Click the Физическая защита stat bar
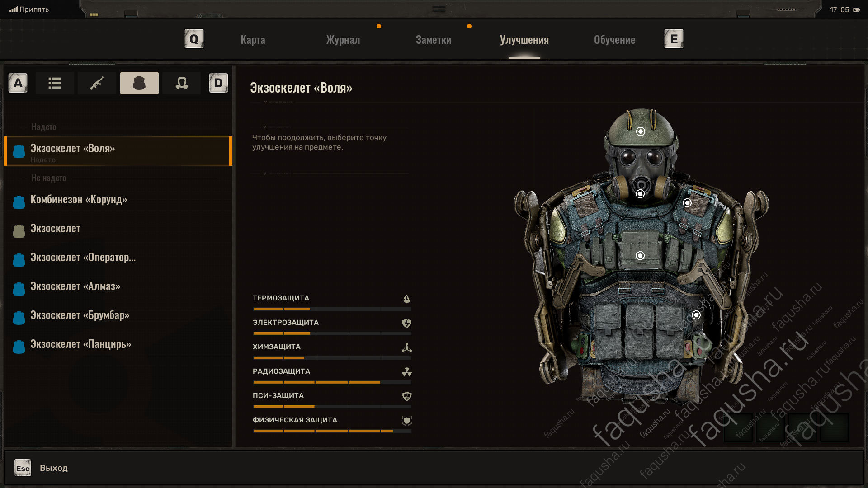Image resolution: width=868 pixels, height=488 pixels. pyautogui.click(x=332, y=431)
